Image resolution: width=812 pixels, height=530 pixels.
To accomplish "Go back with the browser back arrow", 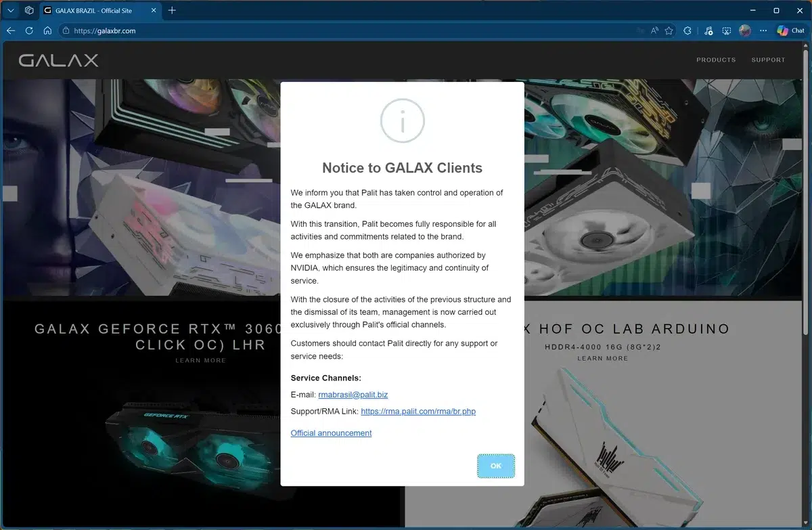I will (11, 30).
